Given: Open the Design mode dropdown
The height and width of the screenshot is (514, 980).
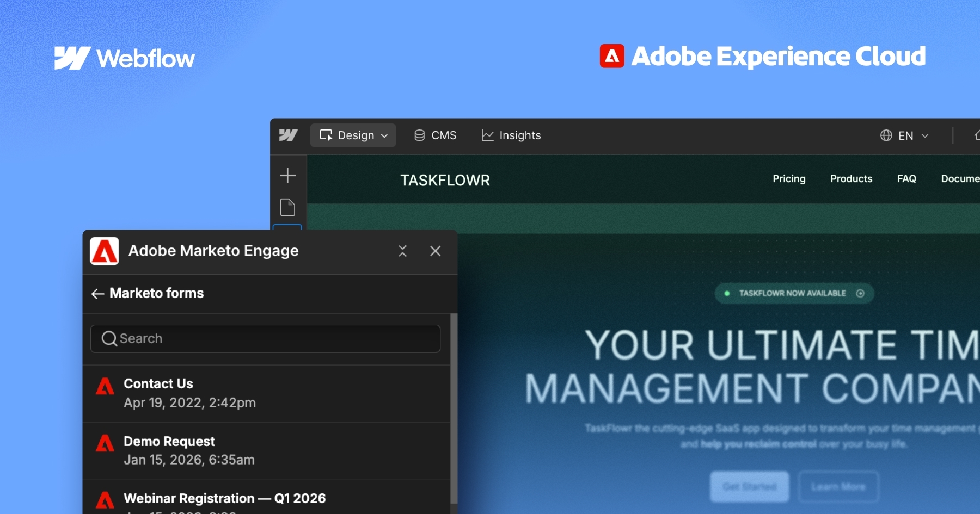Looking at the screenshot, I should pyautogui.click(x=353, y=135).
